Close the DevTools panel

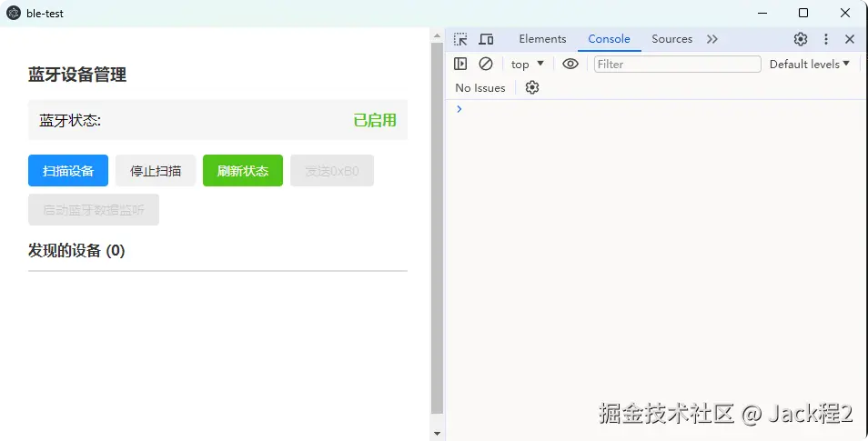click(x=850, y=39)
